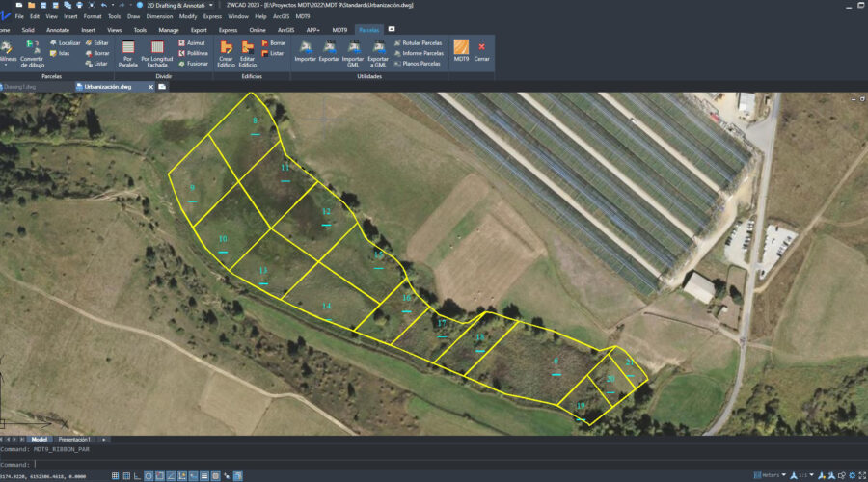Toggle ortho mode in status bar
868x482 pixels.
tap(137, 476)
